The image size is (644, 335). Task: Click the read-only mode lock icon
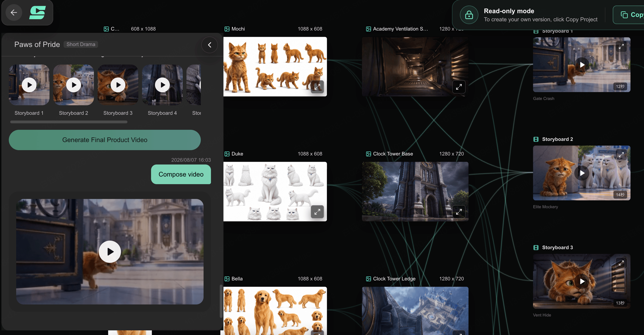pos(469,15)
